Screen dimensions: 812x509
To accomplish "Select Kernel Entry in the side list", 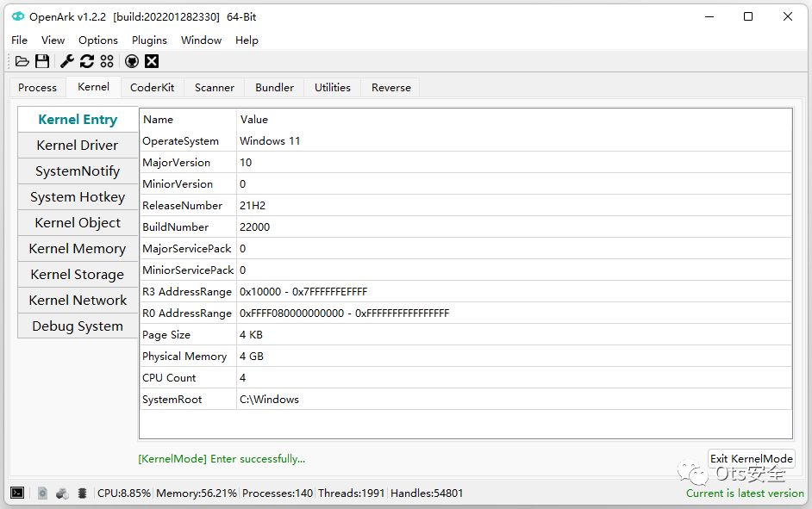I will pyautogui.click(x=78, y=120).
